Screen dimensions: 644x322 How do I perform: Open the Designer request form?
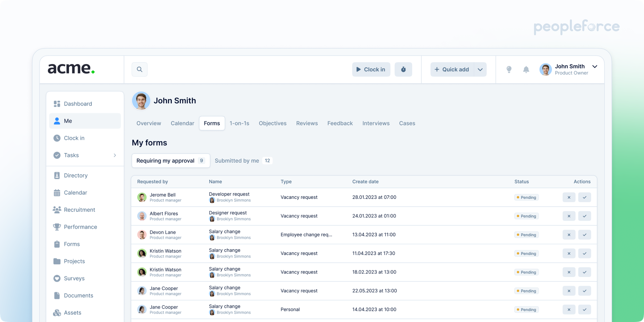click(228, 213)
